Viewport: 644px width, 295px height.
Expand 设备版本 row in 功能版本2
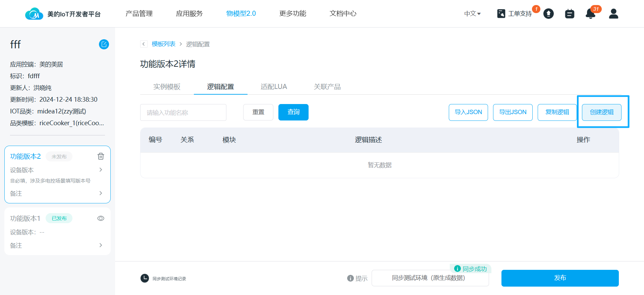point(101,170)
